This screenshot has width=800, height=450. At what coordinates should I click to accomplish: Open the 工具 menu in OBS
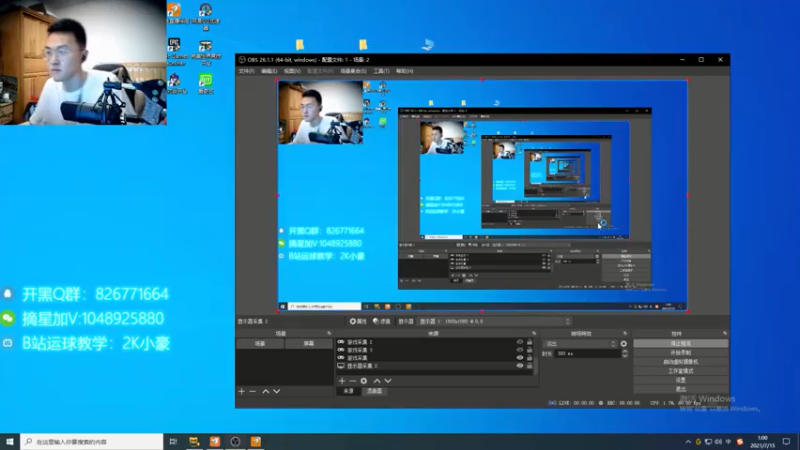(x=381, y=71)
